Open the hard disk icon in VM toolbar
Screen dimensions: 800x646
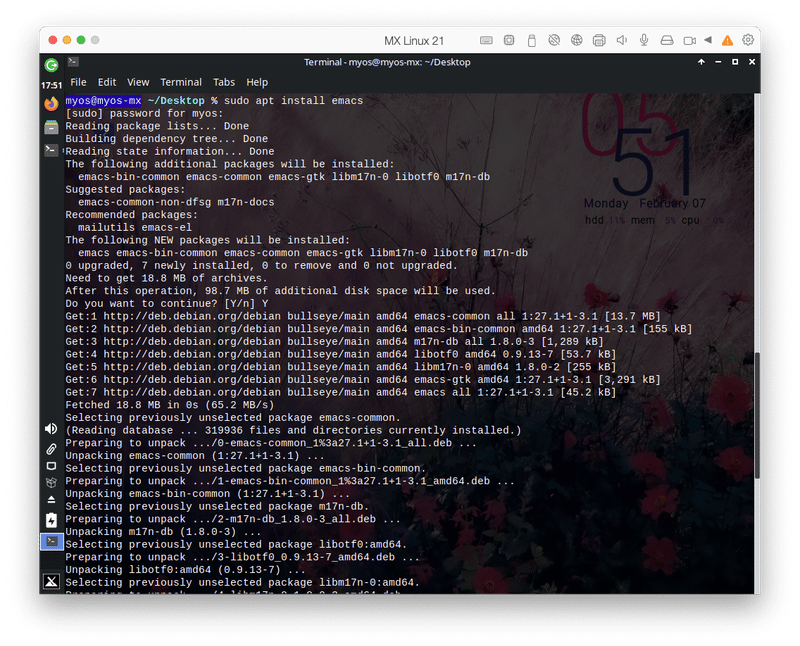tap(667, 40)
